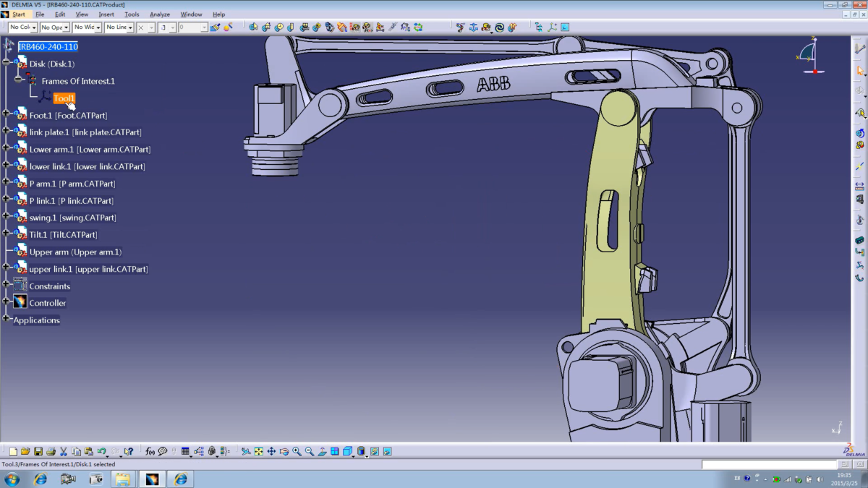868x488 pixels.
Task: Collapse the Disk (Disk.1) tree node
Action: coord(7,62)
